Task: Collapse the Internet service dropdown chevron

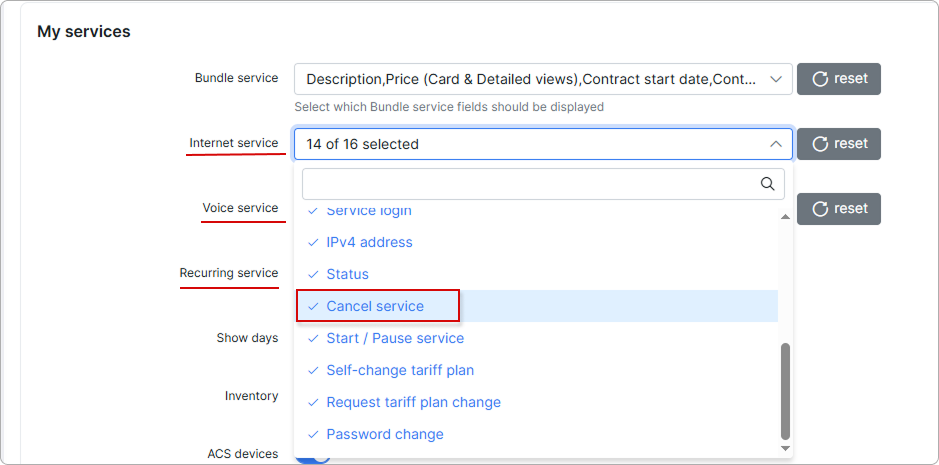Action: pyautogui.click(x=776, y=144)
